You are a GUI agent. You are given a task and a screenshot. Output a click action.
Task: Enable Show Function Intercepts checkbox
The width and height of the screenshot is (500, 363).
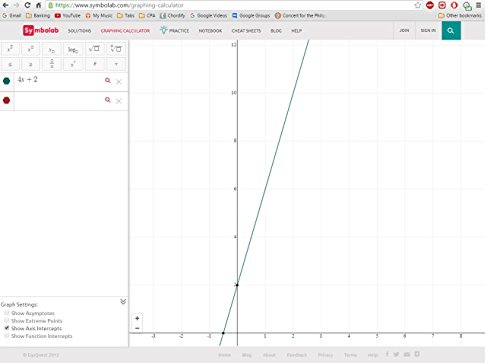click(7, 336)
